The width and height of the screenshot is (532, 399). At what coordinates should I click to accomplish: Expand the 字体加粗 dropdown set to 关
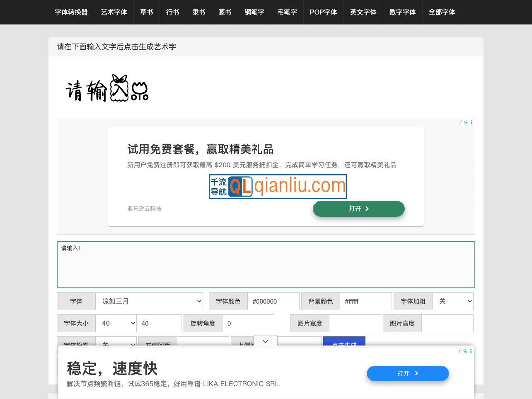[453, 301]
